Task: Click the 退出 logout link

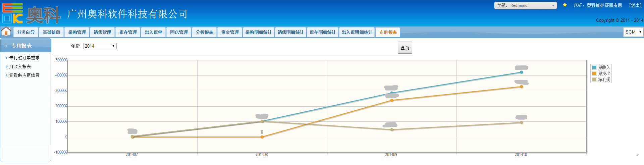Action: tap(635, 5)
